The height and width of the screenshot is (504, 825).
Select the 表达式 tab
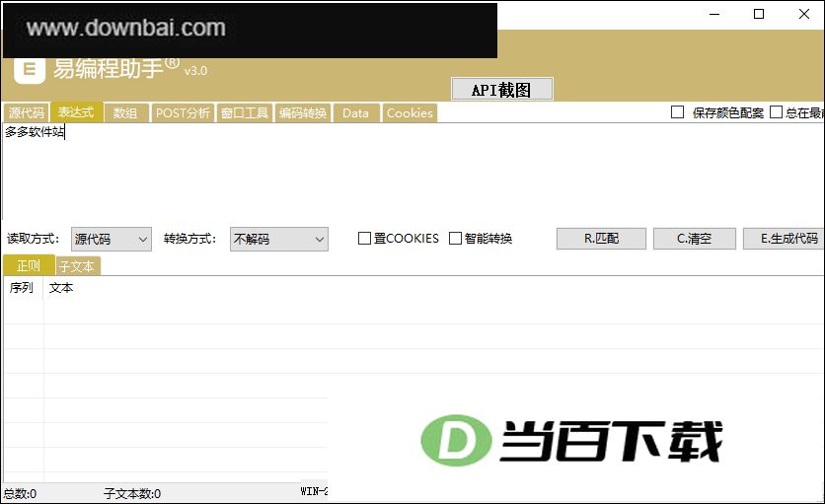point(76,112)
